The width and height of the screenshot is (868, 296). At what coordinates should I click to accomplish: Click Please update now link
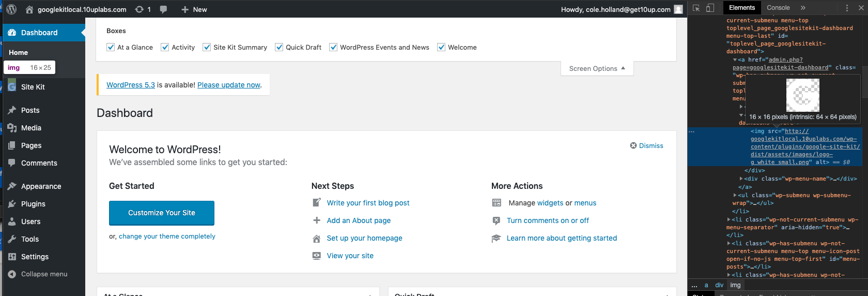(x=229, y=85)
